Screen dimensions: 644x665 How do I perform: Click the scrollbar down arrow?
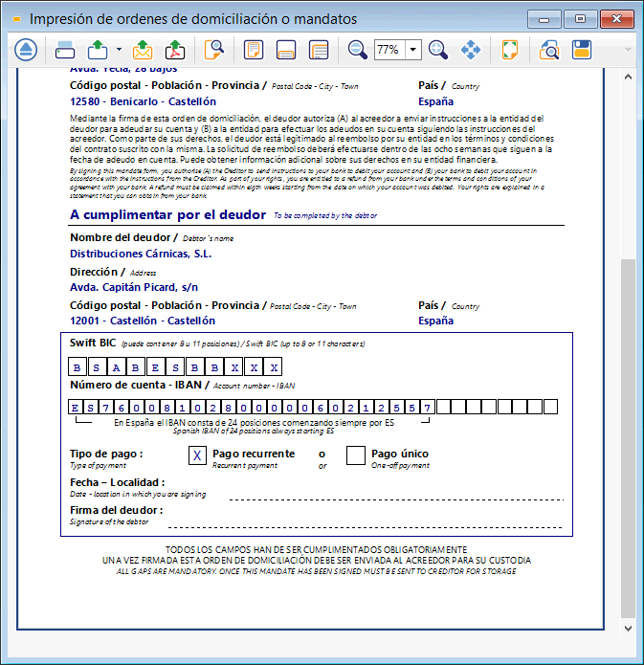(x=629, y=628)
